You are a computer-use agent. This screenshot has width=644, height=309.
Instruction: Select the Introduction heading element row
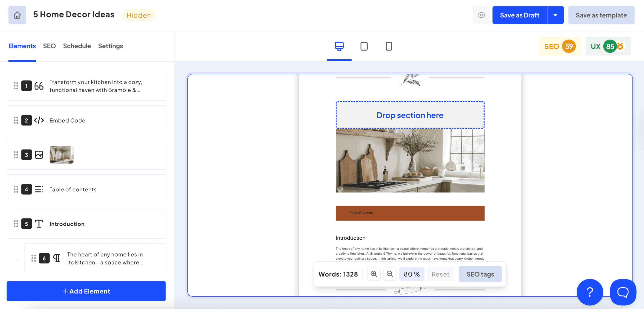(86, 224)
